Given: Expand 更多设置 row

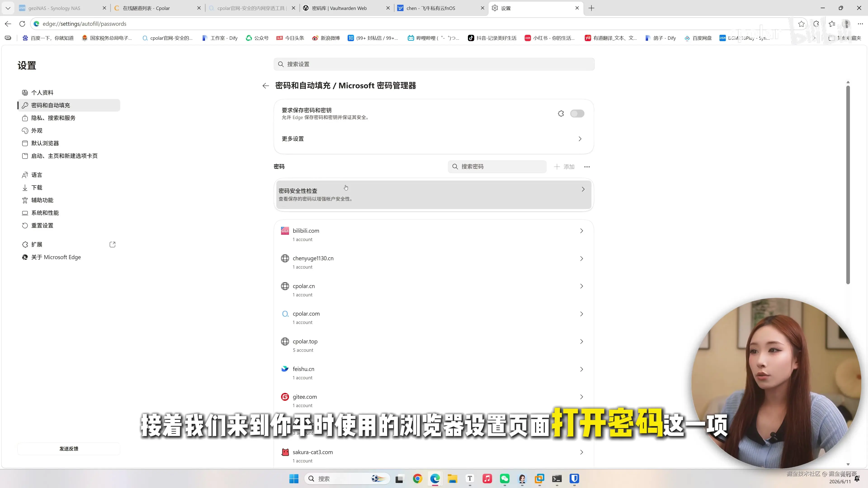Looking at the screenshot, I should [x=434, y=139].
